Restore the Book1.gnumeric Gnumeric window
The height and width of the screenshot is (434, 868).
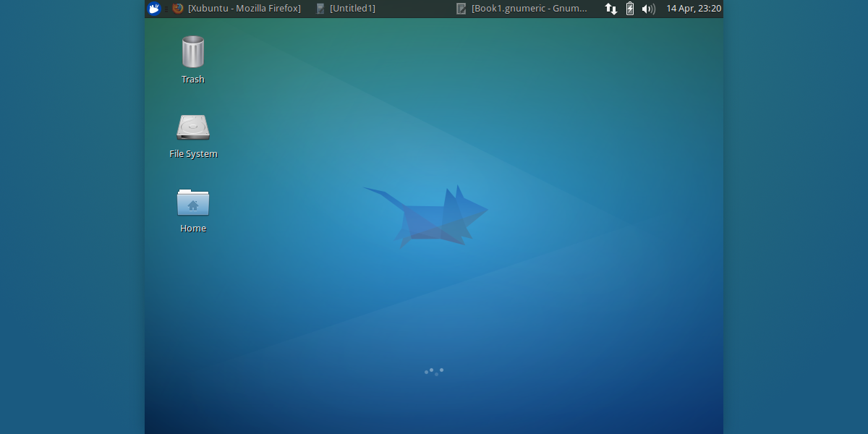click(522, 9)
